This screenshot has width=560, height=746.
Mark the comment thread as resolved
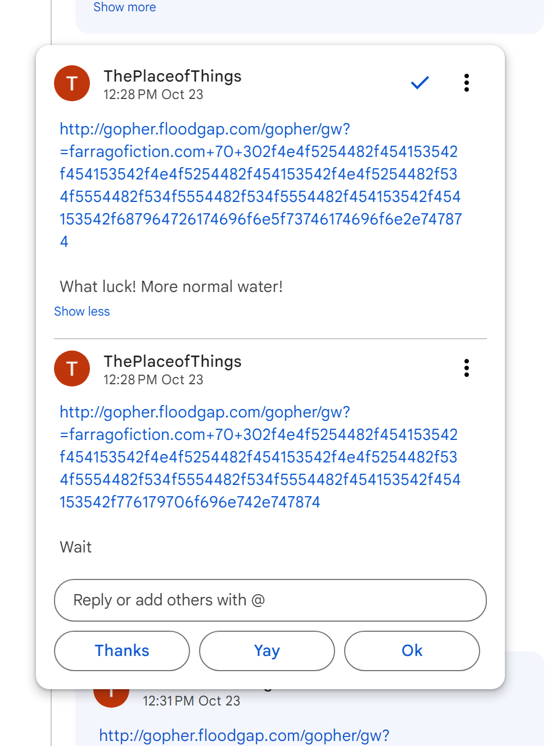coord(419,83)
